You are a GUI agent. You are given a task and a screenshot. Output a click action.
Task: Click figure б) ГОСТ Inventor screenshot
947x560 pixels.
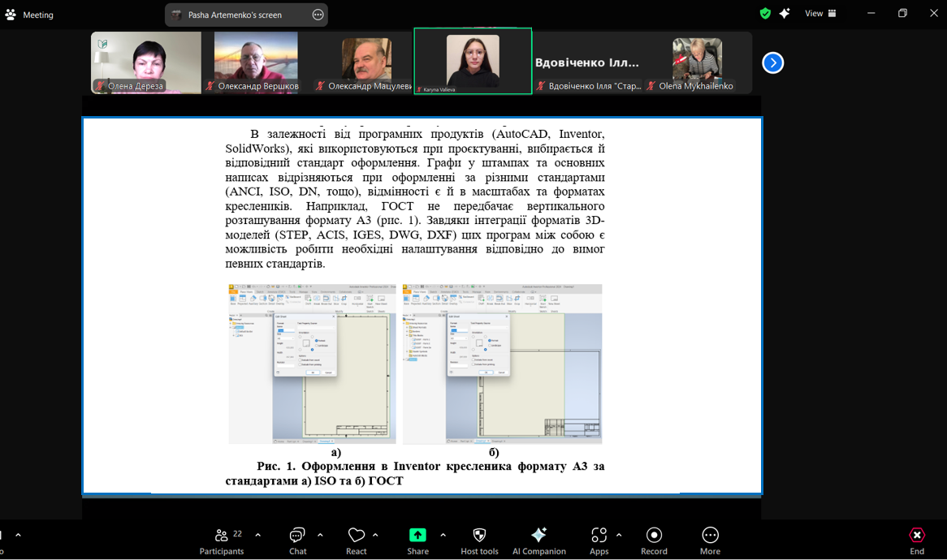(x=503, y=364)
